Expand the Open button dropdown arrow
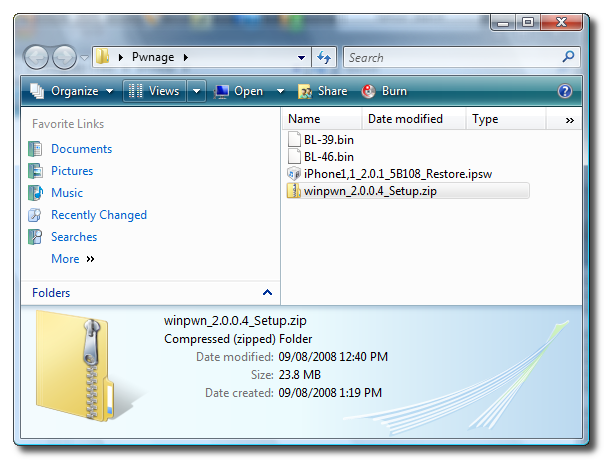 point(280,91)
